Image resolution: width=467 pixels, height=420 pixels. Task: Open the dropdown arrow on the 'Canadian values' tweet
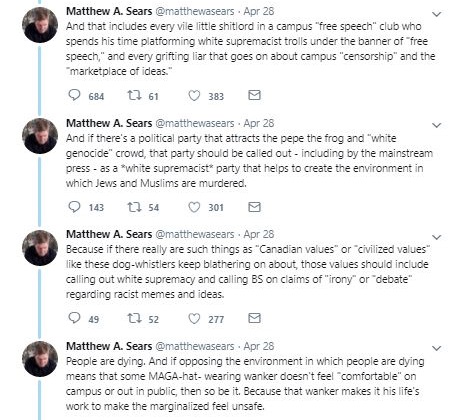point(436,237)
